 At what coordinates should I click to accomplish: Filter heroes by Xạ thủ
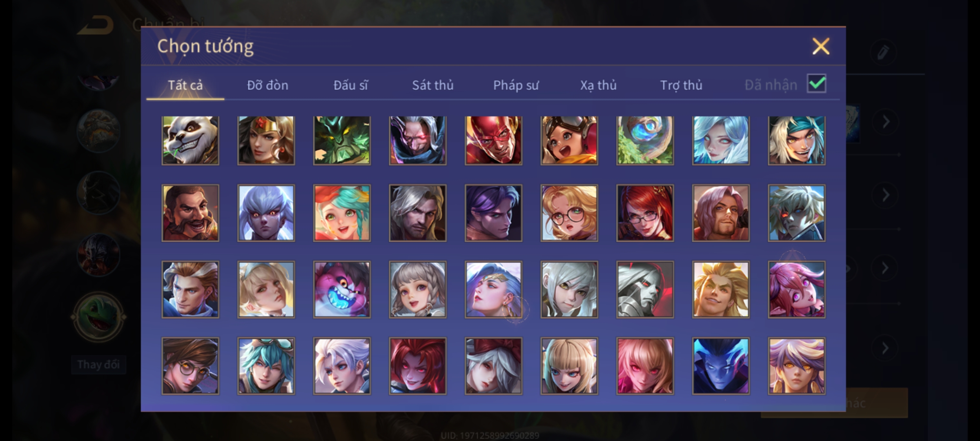pyautogui.click(x=598, y=85)
